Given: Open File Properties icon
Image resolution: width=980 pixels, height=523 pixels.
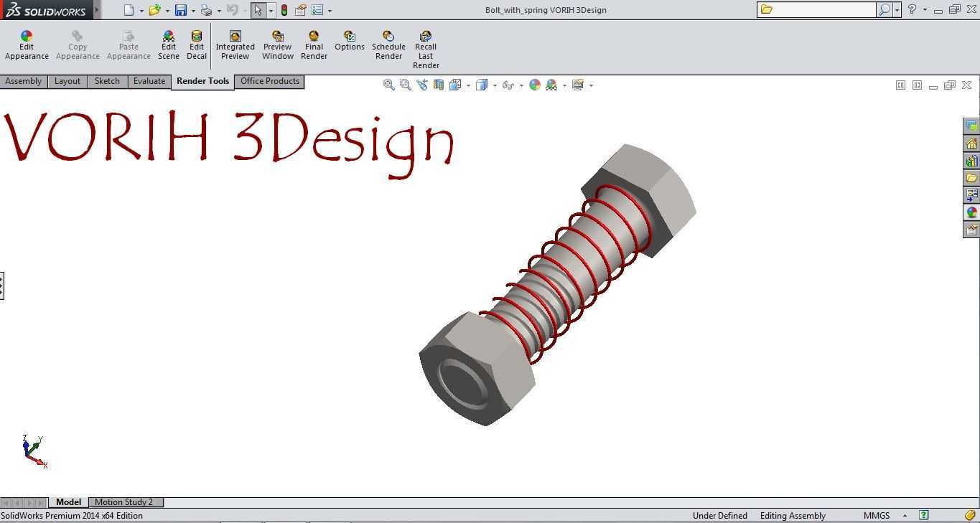Looking at the screenshot, I should pyautogui.click(x=301, y=10).
